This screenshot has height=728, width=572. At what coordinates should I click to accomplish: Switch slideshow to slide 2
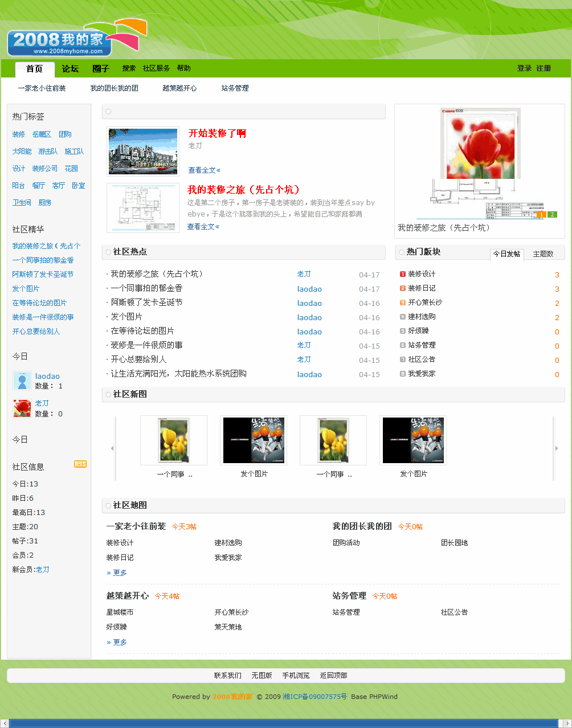[551, 215]
